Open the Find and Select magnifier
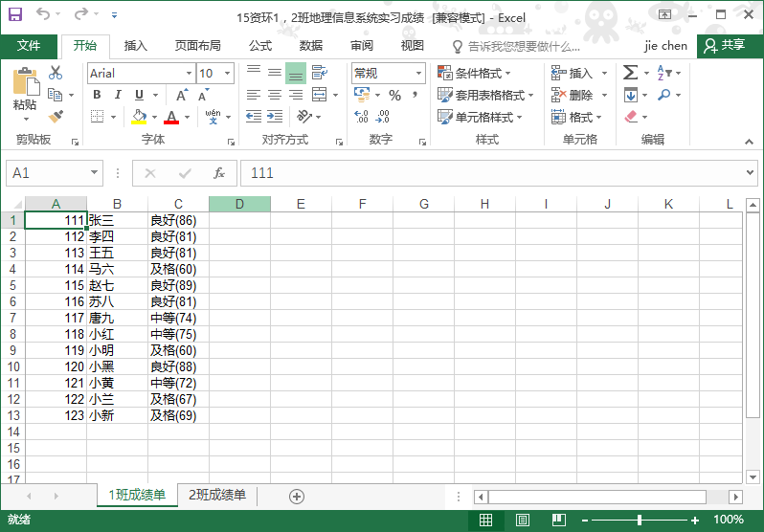 (x=663, y=95)
